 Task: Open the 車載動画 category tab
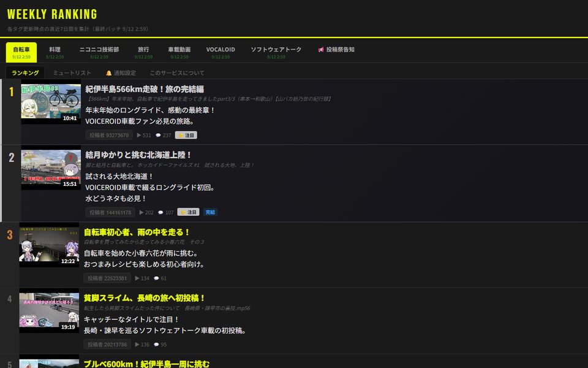[179, 53]
